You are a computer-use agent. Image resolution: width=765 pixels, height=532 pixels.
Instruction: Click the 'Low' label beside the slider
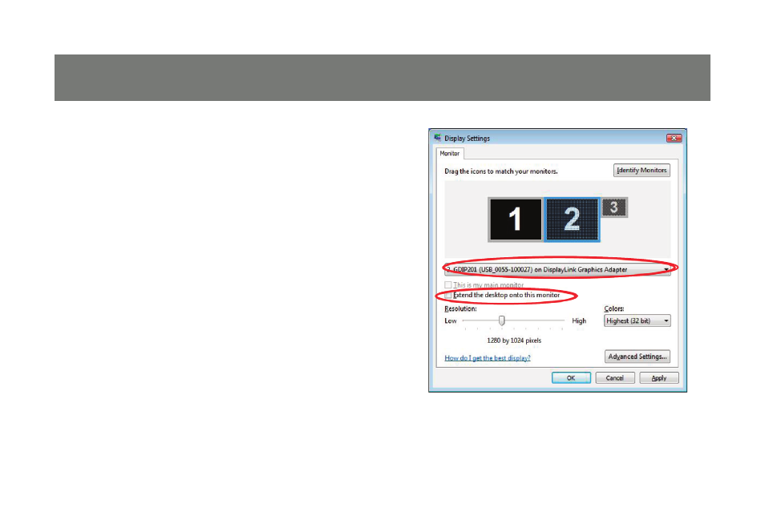(451, 320)
